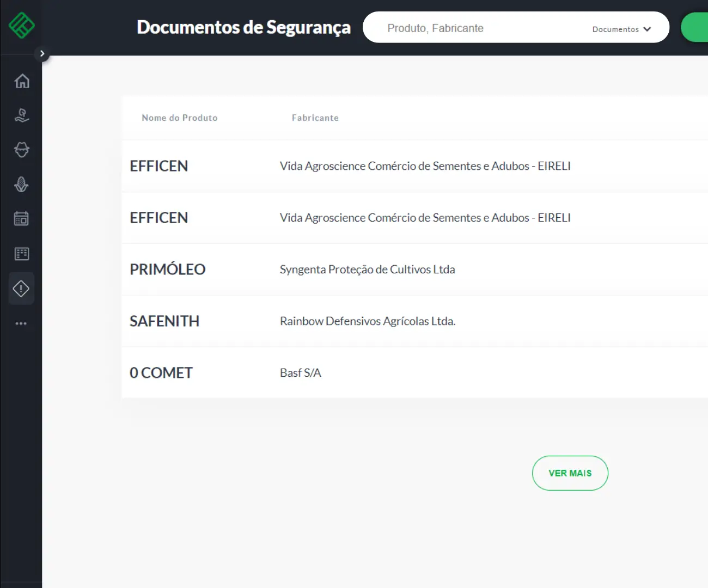708x588 pixels.
Task: Expand the sidebar with the chevron arrow
Action: coord(42,53)
